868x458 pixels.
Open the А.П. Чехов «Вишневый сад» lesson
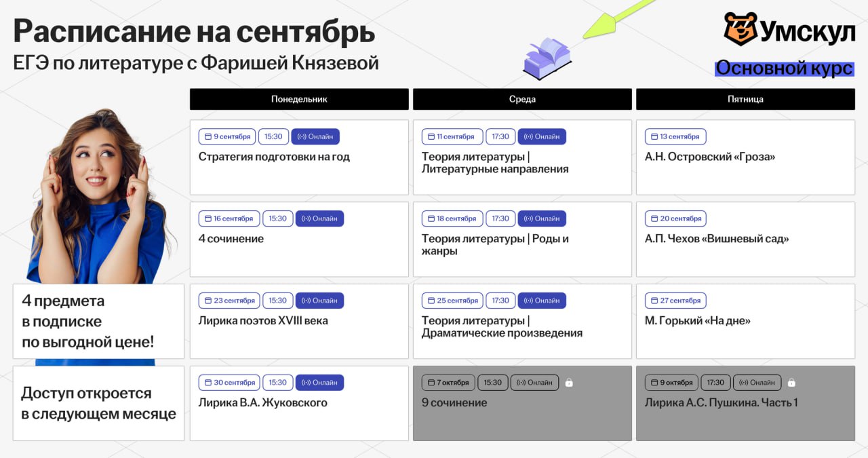pyautogui.click(x=717, y=239)
